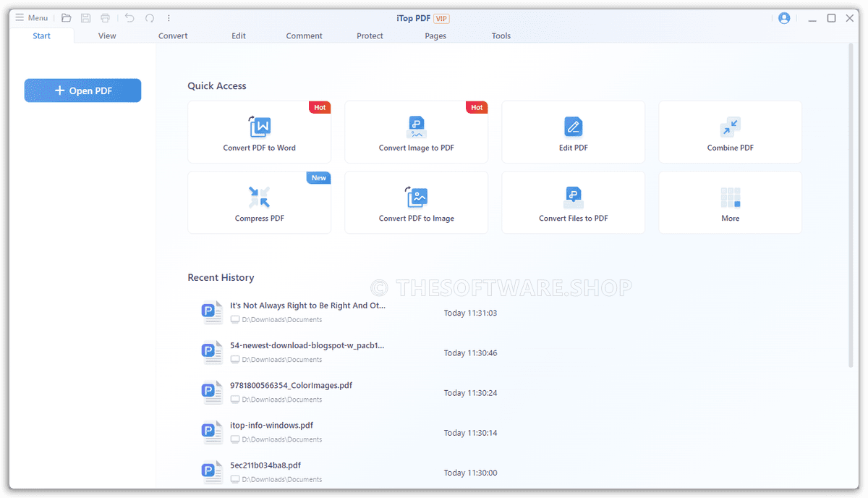This screenshot has width=868, height=498.
Task: Click the More tools grid icon
Action: [731, 197]
